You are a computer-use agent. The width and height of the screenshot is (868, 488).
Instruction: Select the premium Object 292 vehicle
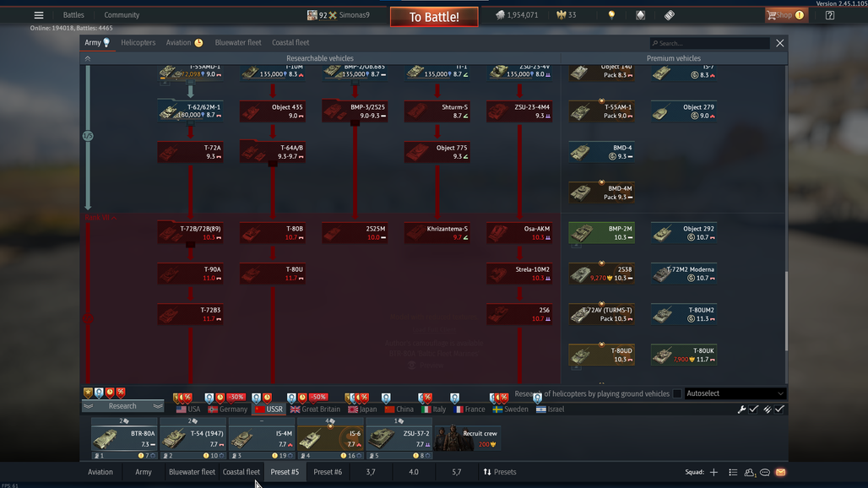[684, 233]
